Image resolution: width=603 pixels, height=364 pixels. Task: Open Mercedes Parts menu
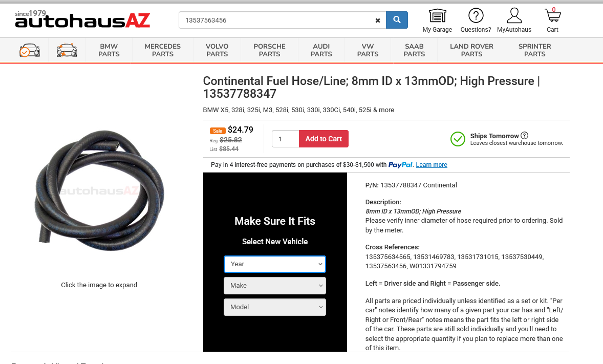(x=163, y=50)
